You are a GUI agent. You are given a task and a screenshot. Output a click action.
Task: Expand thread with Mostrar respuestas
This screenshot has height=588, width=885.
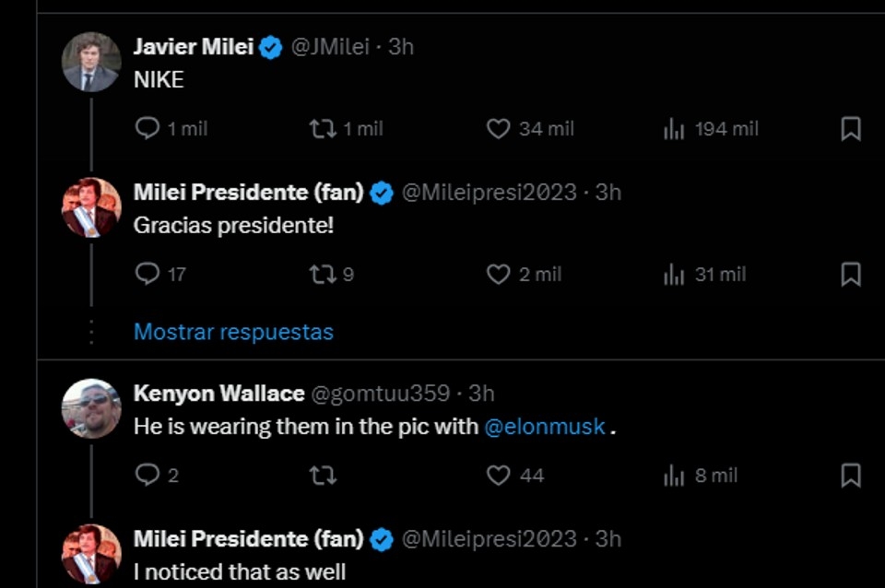233,332
